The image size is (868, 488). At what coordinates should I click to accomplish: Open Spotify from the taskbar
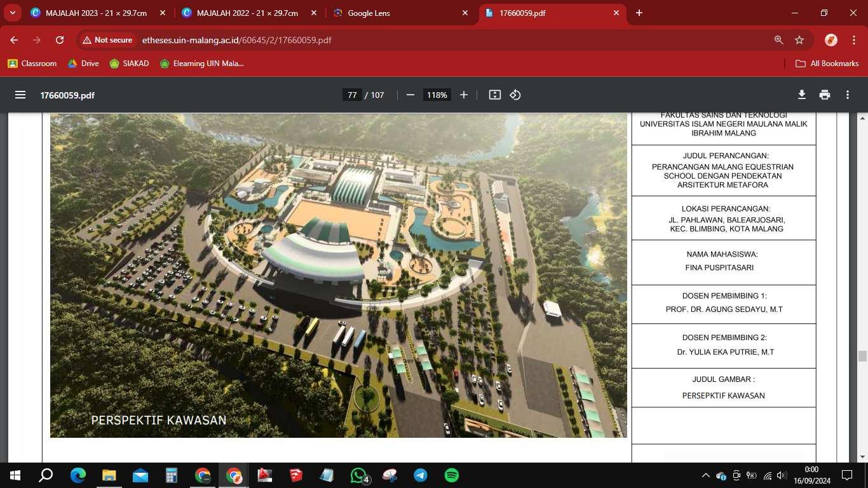452,475
